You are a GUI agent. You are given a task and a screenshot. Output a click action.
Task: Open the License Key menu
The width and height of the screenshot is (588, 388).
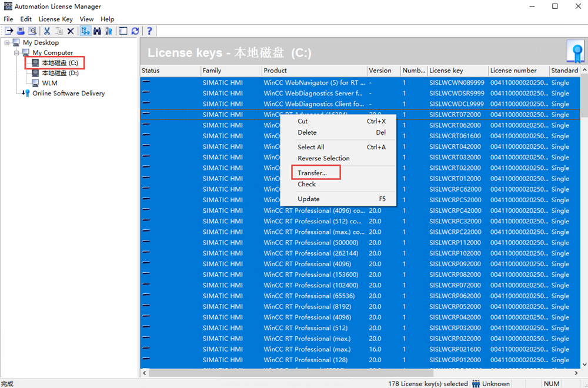55,19
